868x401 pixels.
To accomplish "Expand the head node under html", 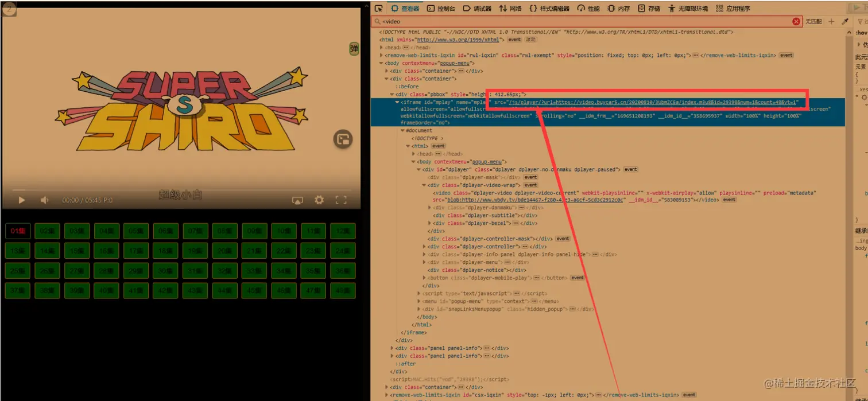I will tap(381, 47).
